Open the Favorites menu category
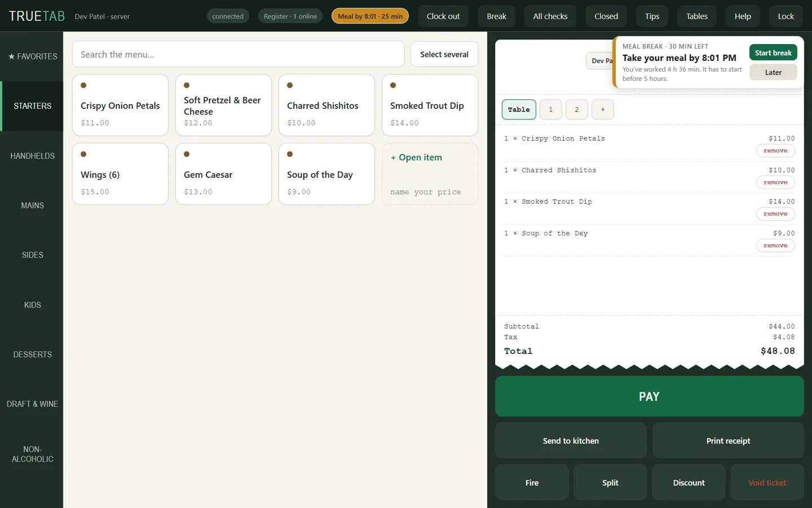812x508 pixels. [32, 56]
